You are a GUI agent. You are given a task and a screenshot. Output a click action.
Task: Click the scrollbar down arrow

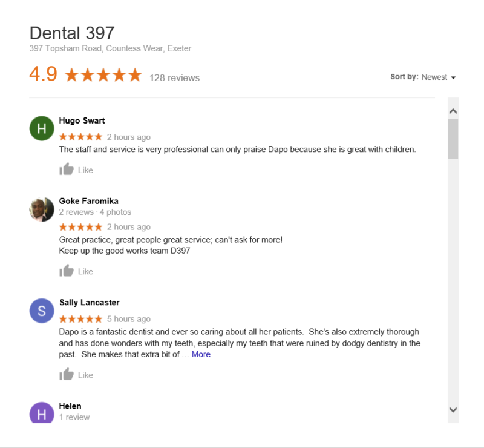[453, 410]
